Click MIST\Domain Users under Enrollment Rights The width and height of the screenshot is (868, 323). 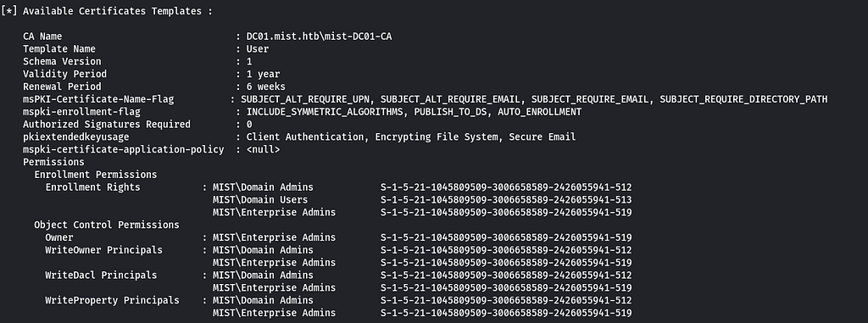[260, 199]
